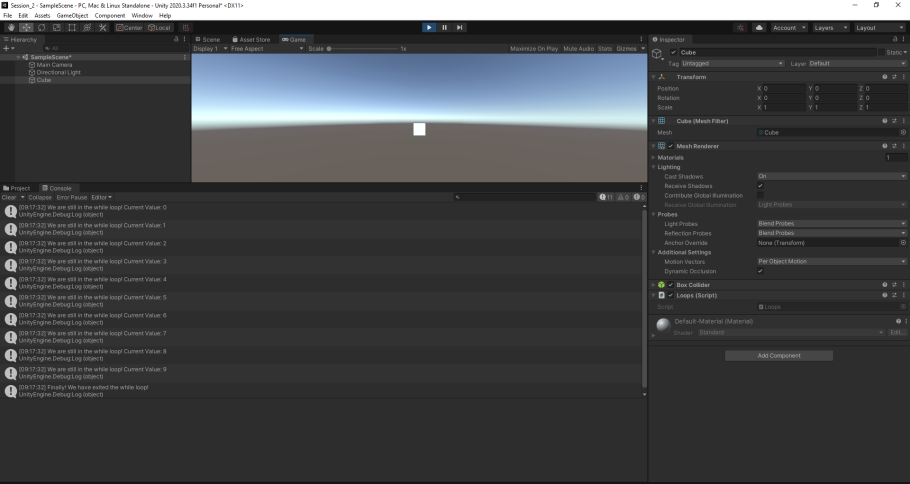The height and width of the screenshot is (484, 910).
Task: Open Mesh Filter presets icon
Action: point(894,121)
